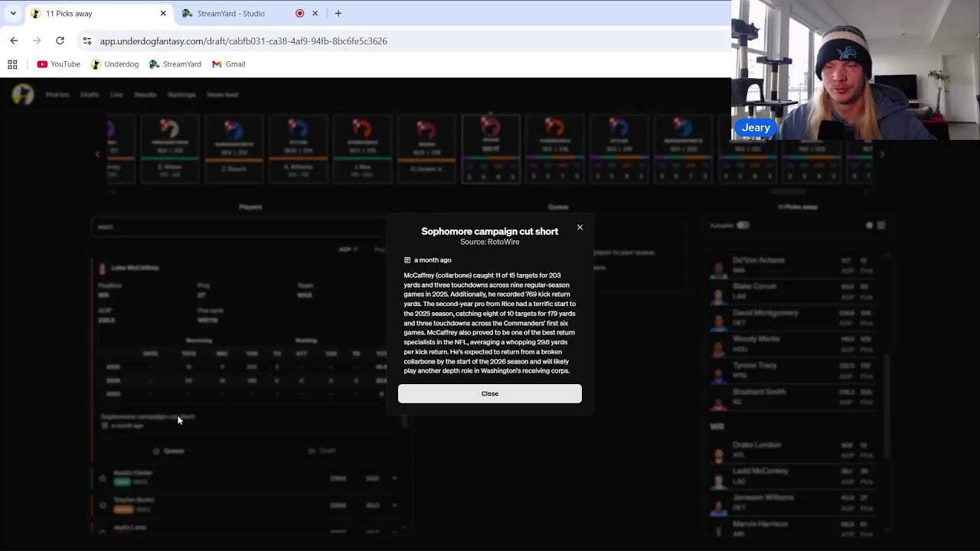Star Austin Ekeler to queue him

(103, 478)
